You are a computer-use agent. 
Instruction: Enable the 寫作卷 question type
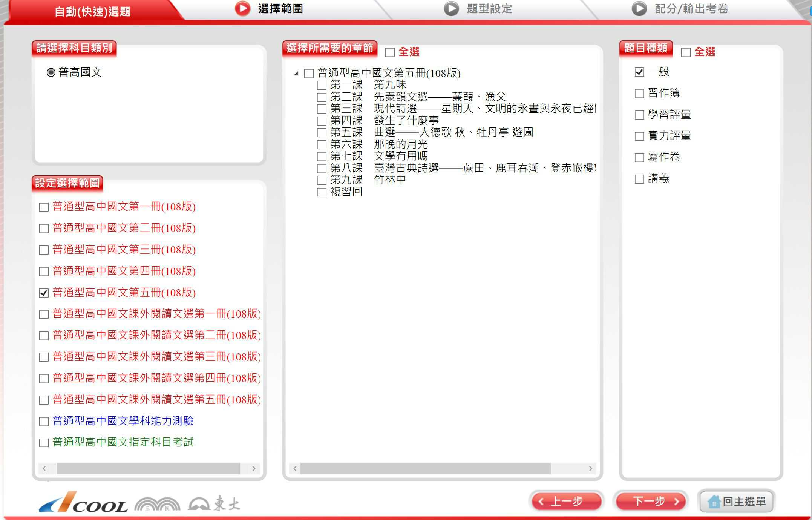point(639,158)
